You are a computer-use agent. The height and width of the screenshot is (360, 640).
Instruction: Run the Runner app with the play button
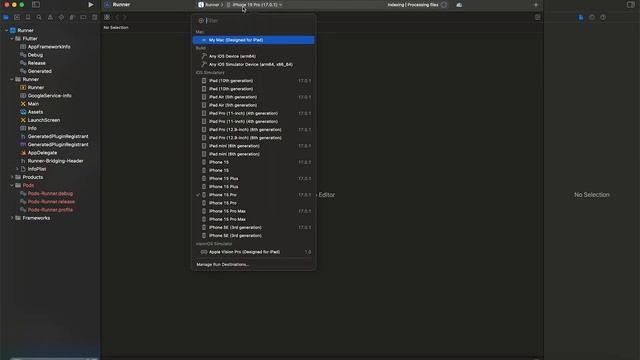(91, 5)
